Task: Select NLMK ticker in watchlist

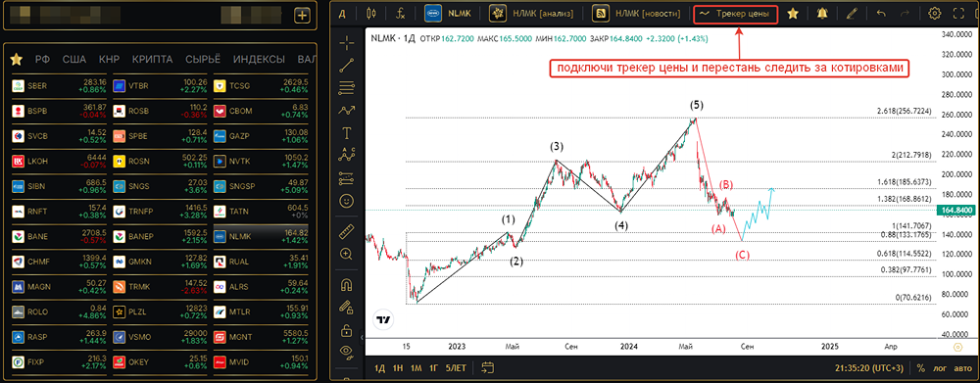Action: click(x=262, y=237)
